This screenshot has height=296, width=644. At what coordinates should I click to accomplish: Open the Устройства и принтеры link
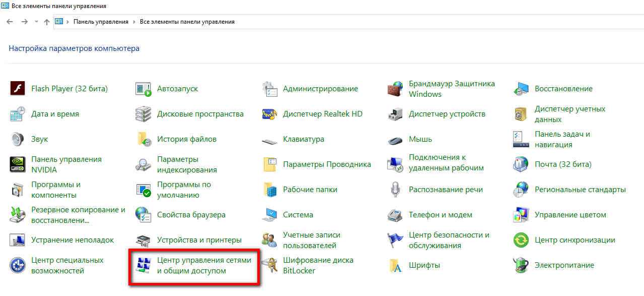tap(199, 240)
